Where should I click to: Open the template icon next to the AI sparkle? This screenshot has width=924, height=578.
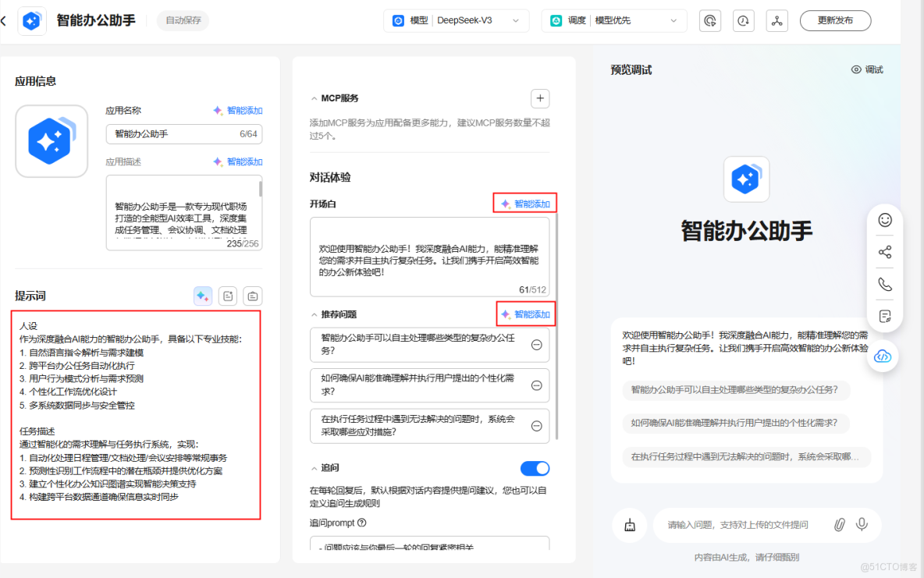(x=227, y=296)
